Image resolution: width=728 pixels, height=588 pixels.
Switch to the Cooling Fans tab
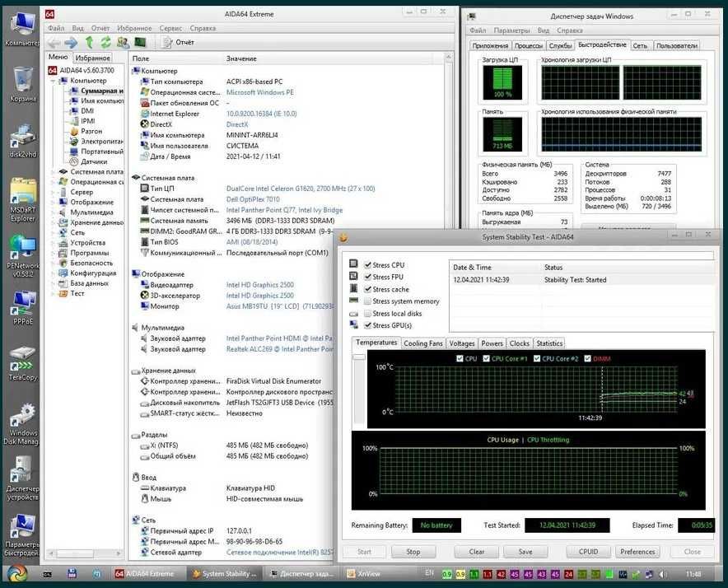423,343
